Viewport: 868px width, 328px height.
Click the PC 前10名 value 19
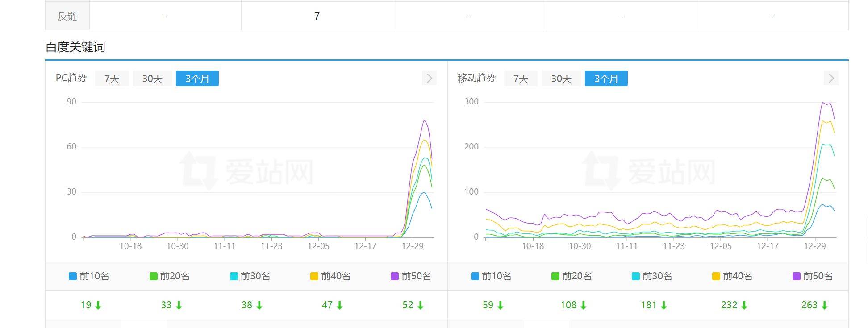pos(86,305)
